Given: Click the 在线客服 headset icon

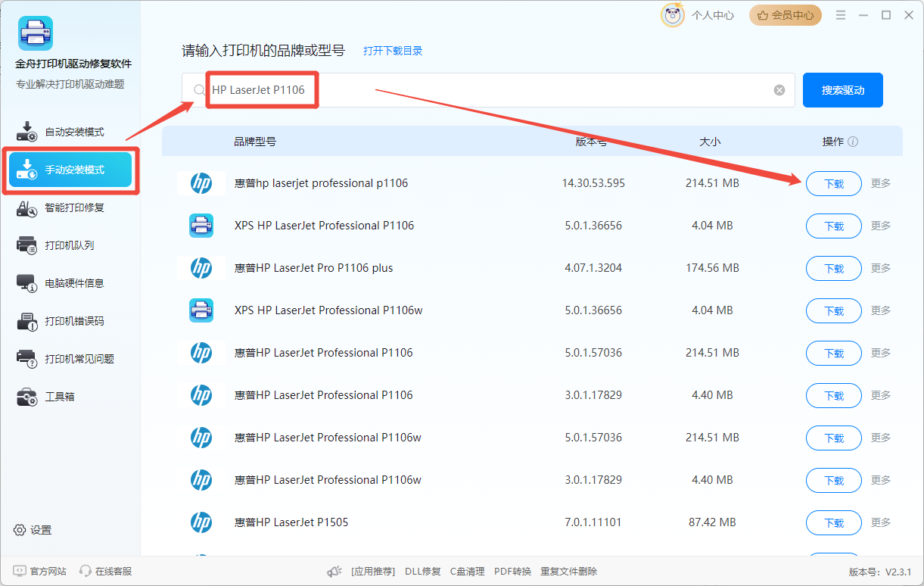Looking at the screenshot, I should (x=86, y=571).
